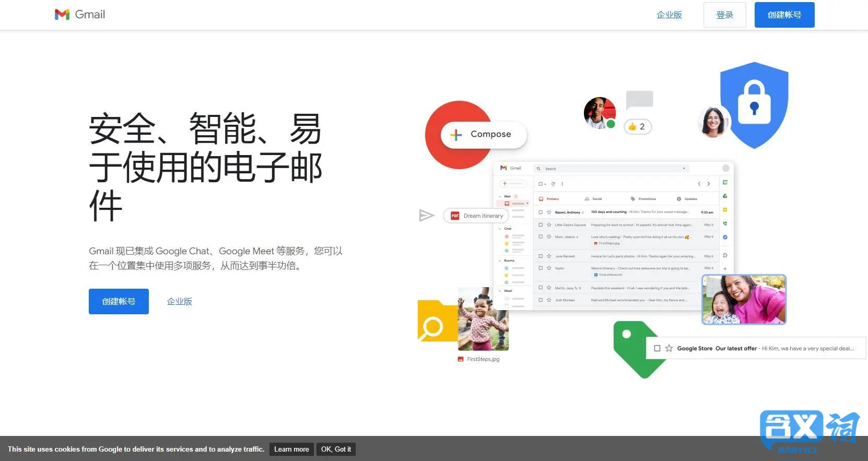This screenshot has height=461, width=868.
Task: Check the June Bennett email checkbox
Action: tap(541, 256)
